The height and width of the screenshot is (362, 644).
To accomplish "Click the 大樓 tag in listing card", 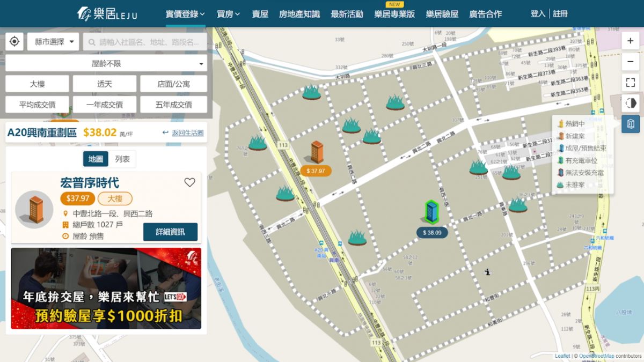I will 115,198.
